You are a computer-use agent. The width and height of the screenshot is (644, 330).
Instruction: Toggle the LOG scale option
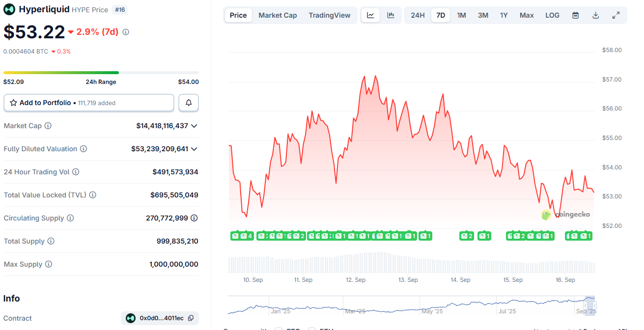tap(552, 15)
